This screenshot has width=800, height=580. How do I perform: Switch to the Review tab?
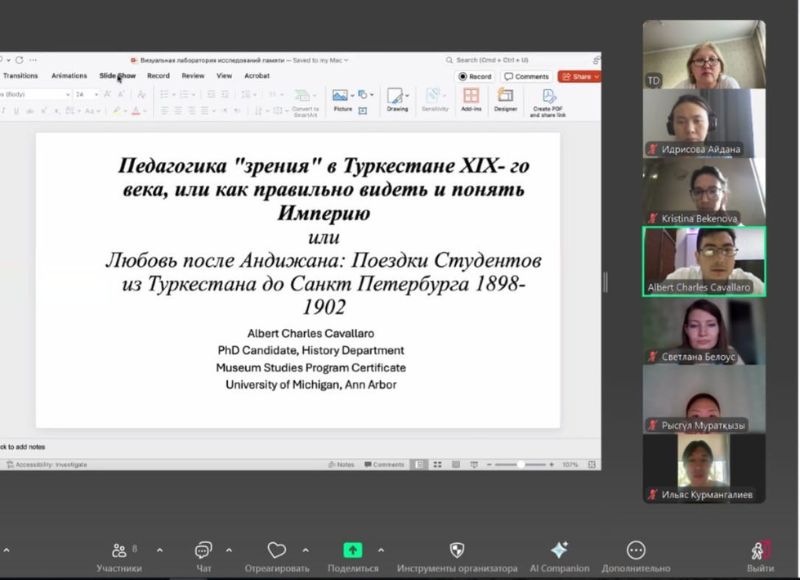[193, 76]
